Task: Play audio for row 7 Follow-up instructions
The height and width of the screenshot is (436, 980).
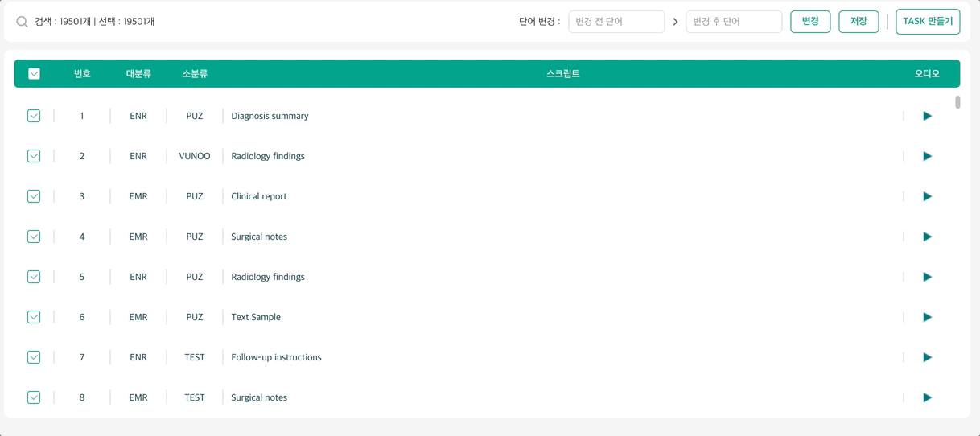Action: 927,357
